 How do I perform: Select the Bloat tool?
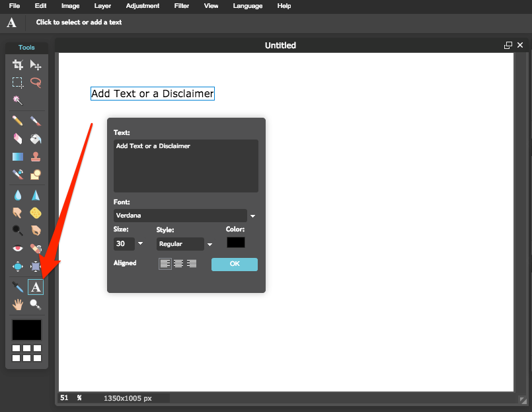pos(18,267)
